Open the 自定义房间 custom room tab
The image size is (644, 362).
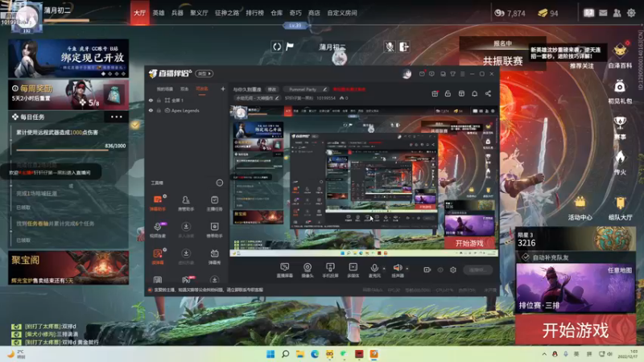tap(341, 13)
